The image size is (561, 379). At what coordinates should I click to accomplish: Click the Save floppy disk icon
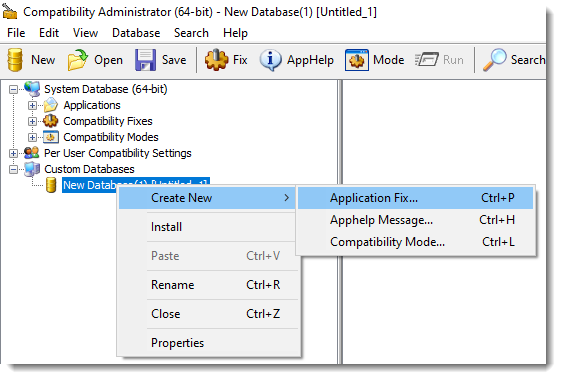(x=145, y=60)
